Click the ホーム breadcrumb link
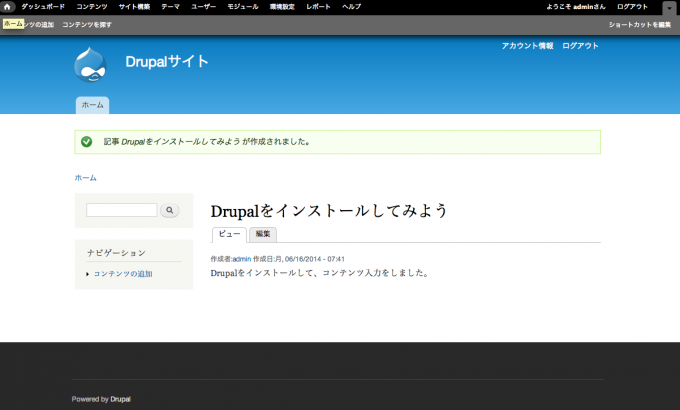 (x=86, y=178)
